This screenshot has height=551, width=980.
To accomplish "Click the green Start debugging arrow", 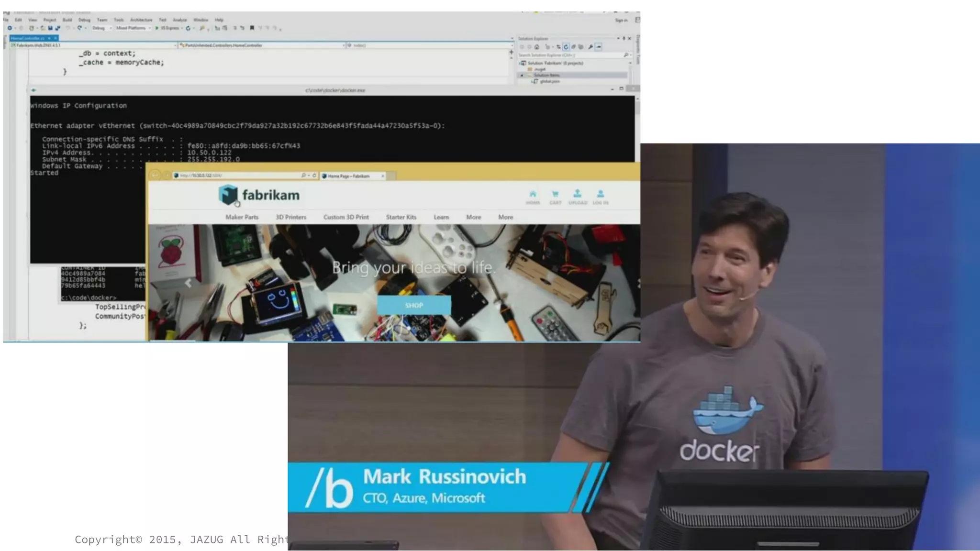I will [x=157, y=28].
